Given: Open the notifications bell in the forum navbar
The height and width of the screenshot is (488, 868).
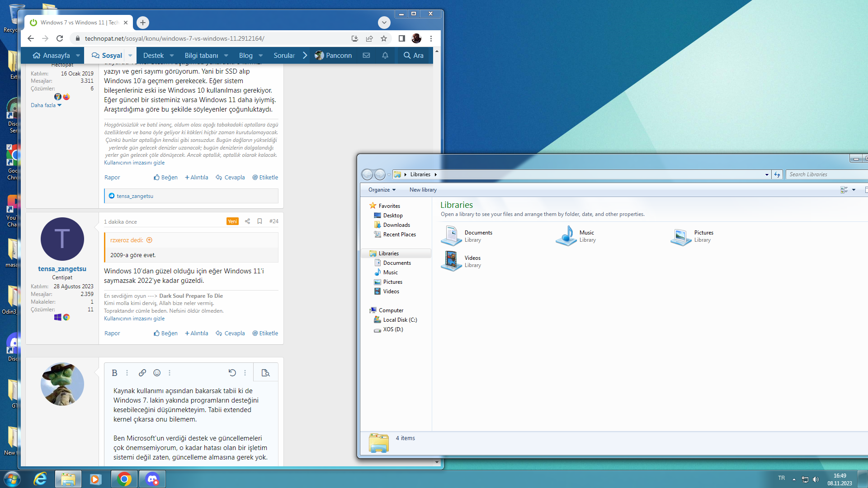Looking at the screenshot, I should tap(385, 55).
